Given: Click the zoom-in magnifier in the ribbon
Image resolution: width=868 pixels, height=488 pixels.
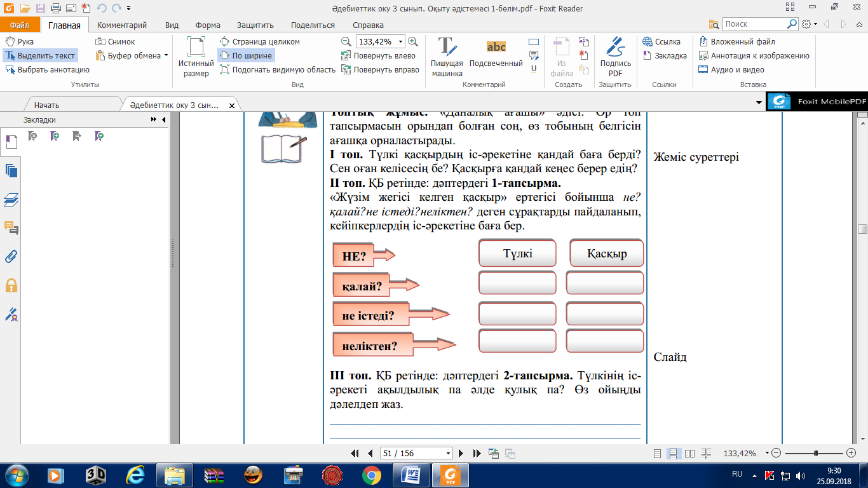Looking at the screenshot, I should pos(413,41).
